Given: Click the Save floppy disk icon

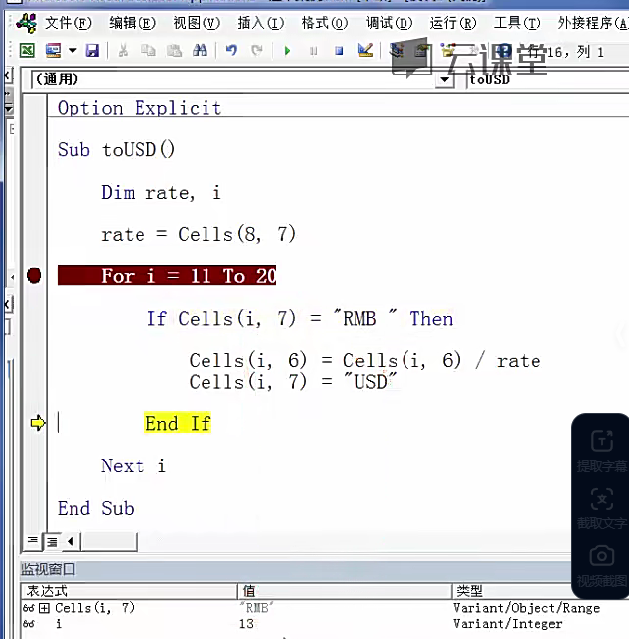Looking at the screenshot, I should pyautogui.click(x=92, y=51).
